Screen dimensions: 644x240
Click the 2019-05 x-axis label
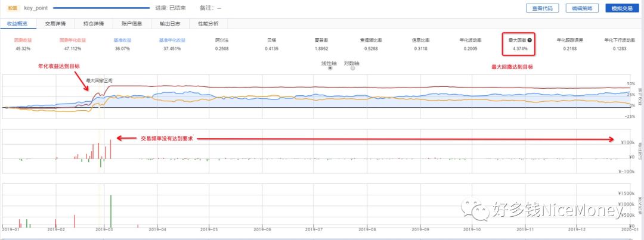pyautogui.click(x=210, y=230)
